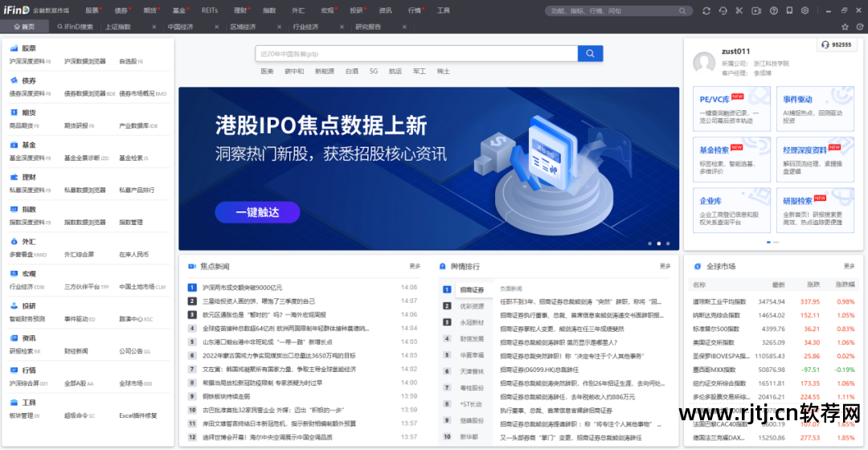
Task: Open the PE/VC库 card
Action: point(732,109)
